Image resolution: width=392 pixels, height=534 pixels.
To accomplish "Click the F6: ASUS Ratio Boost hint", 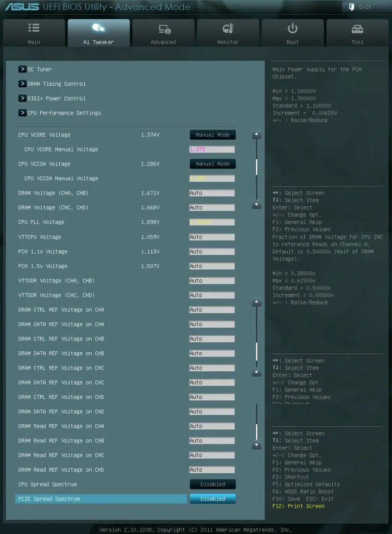I will click(303, 491).
